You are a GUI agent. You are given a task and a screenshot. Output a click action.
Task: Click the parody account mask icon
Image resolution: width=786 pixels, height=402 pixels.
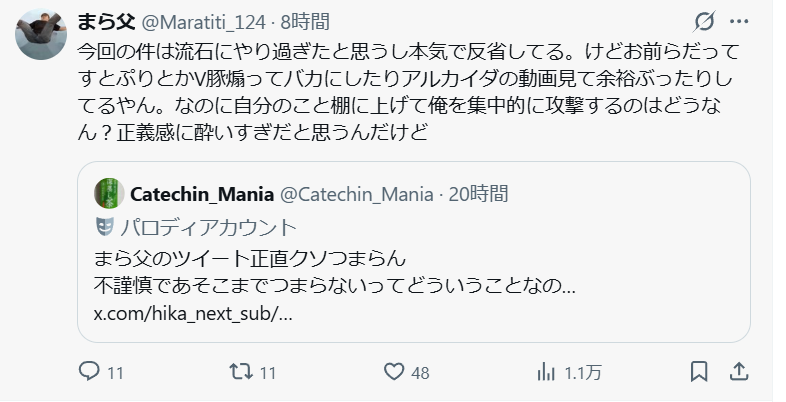tap(103, 225)
